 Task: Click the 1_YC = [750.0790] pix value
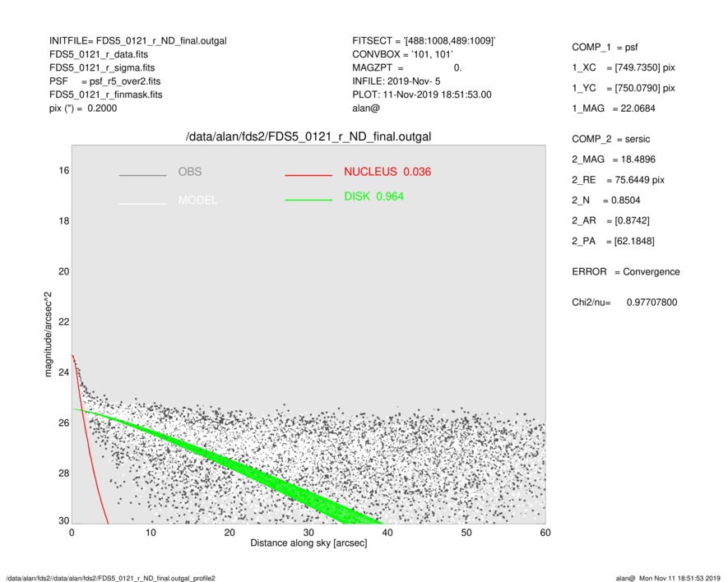point(624,88)
